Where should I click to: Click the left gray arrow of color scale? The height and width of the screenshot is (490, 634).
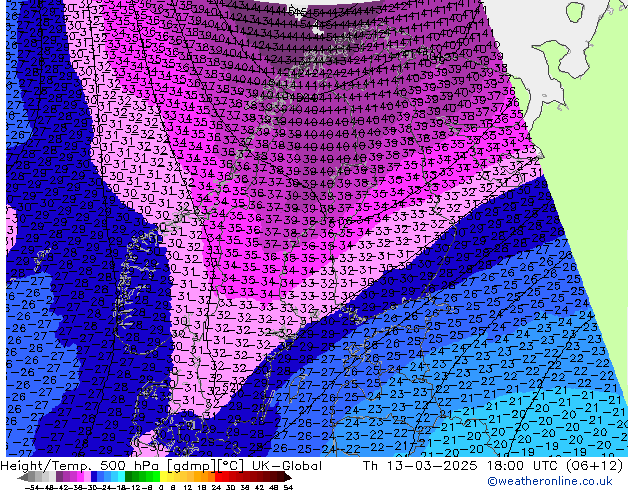point(23,478)
